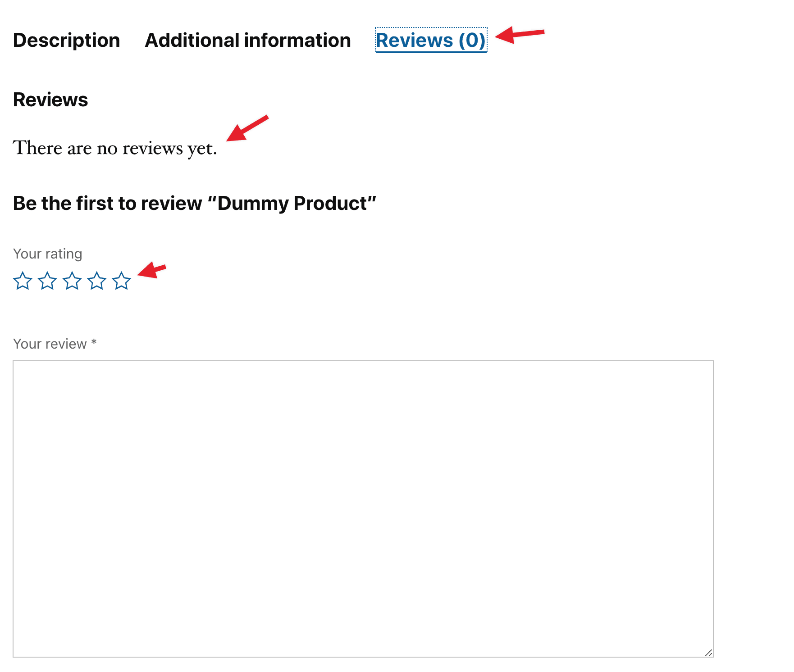Click the textarea resize handle

[x=710, y=652]
